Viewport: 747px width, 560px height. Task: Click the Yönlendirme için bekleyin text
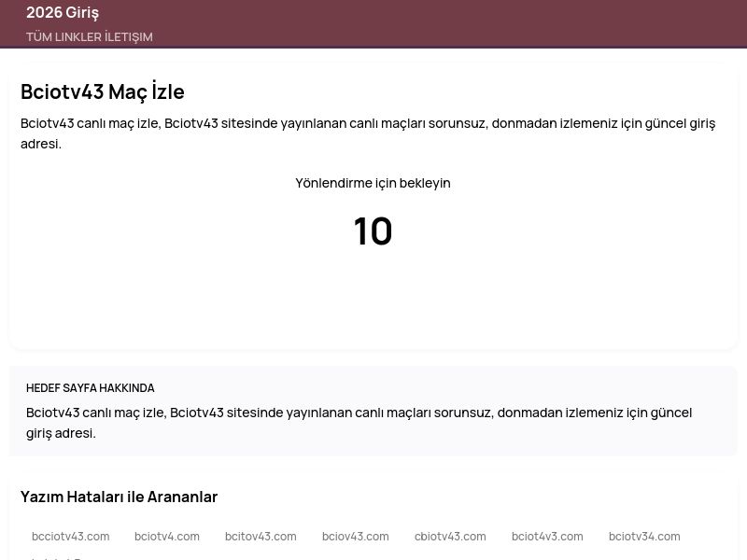[373, 183]
